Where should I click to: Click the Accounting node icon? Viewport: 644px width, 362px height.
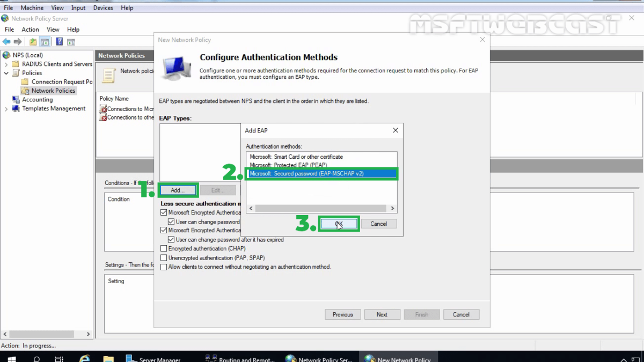[16, 99]
